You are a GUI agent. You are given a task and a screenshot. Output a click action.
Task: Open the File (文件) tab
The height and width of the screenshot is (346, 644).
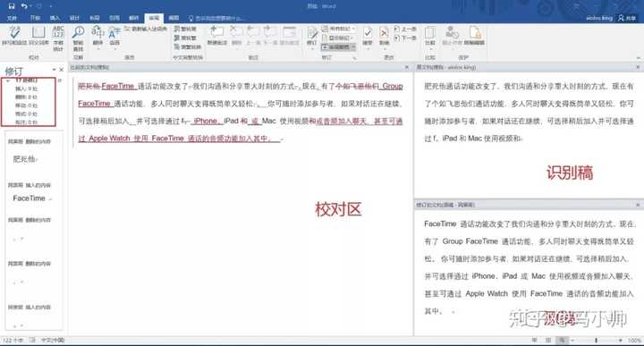click(13, 18)
